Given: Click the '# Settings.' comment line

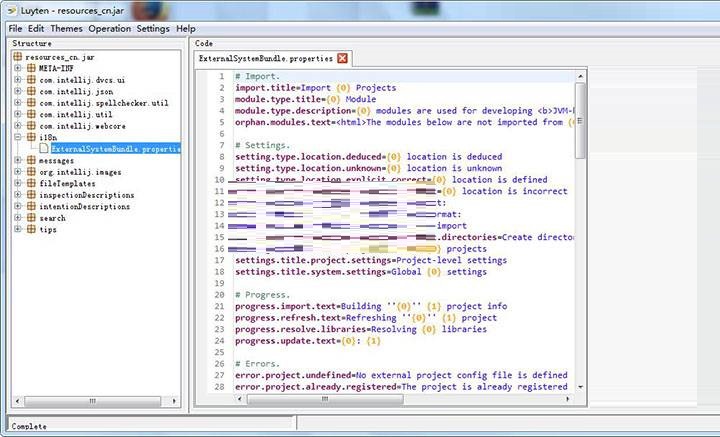Looking at the screenshot, I should coord(262,145).
